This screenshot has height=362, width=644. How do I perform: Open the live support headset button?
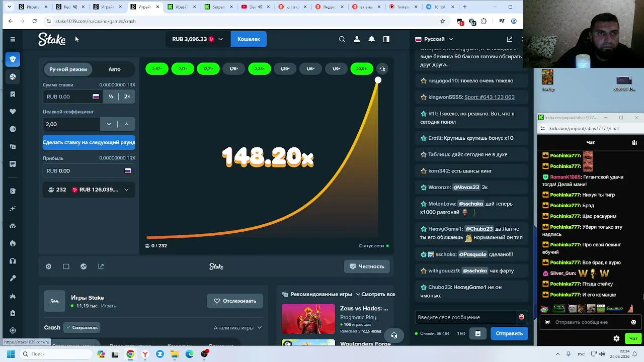point(394,335)
